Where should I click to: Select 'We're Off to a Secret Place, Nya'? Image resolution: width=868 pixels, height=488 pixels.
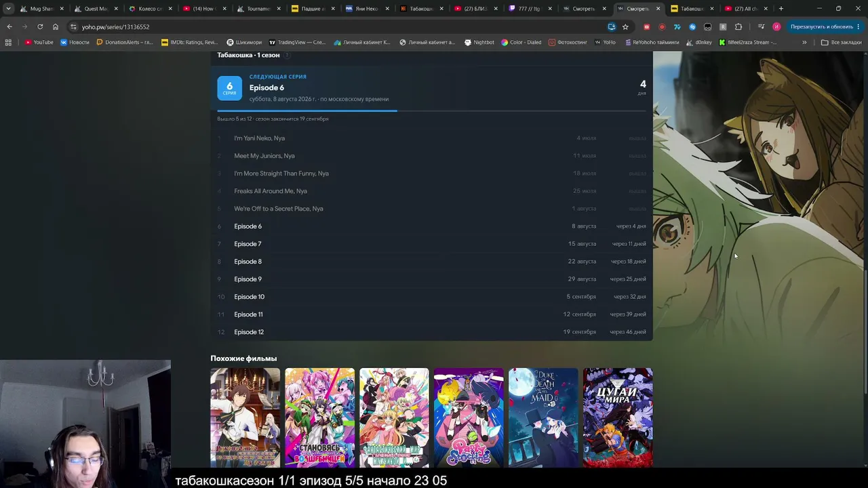431,209
